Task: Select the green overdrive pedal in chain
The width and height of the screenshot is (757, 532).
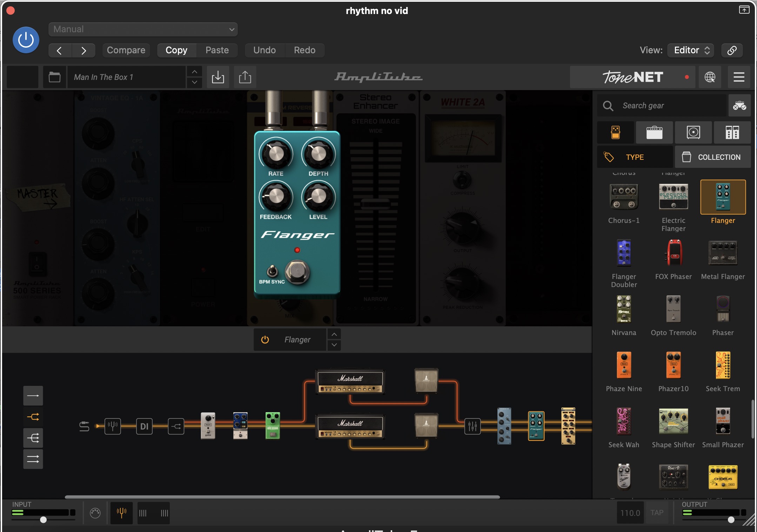Action: click(x=273, y=425)
